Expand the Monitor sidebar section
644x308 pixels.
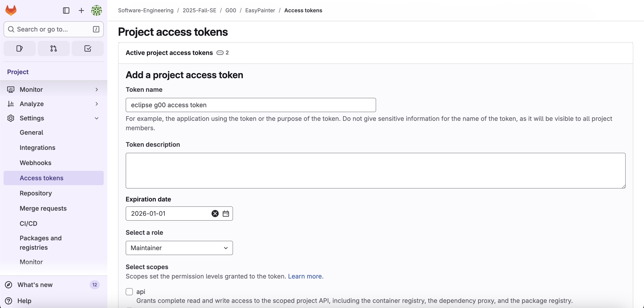tap(53, 89)
